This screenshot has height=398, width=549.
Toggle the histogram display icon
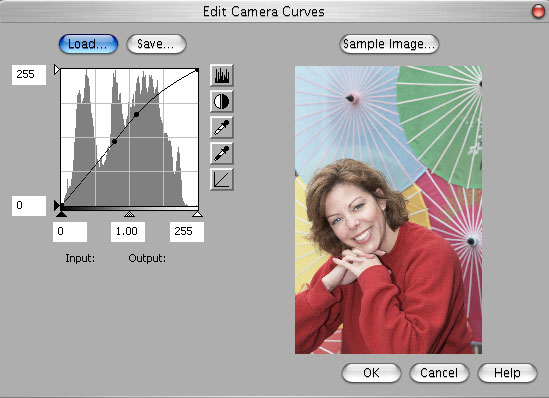[222, 75]
